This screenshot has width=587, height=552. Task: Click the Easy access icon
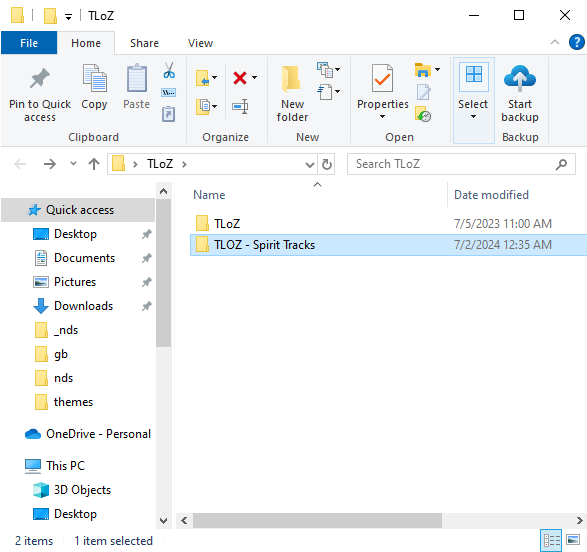coord(325,92)
